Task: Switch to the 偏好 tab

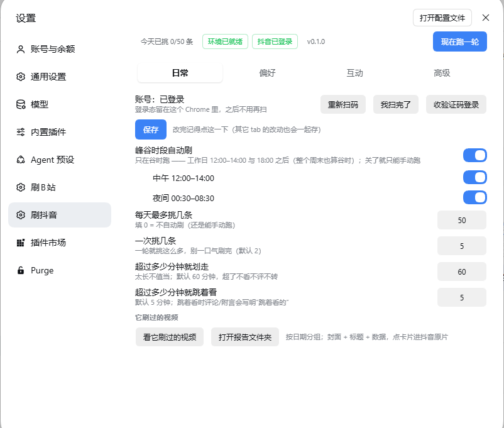Action: [268, 73]
